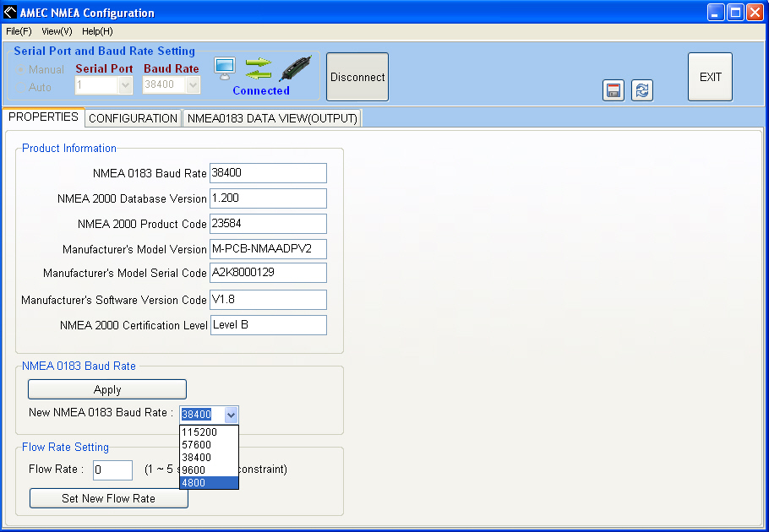This screenshot has width=769, height=532.
Task: Select the Manual radio button
Action: click(x=21, y=69)
